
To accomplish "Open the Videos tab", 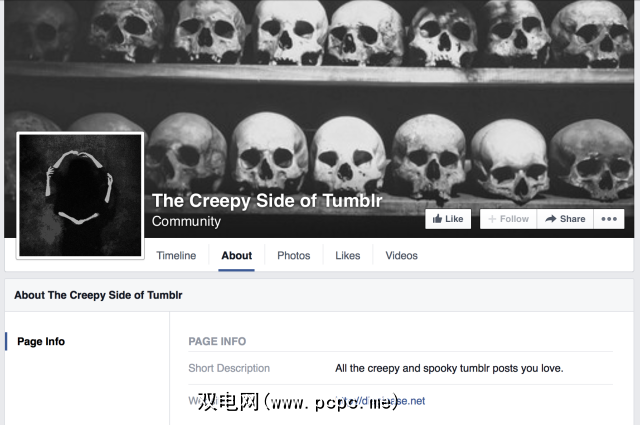I will (x=402, y=256).
